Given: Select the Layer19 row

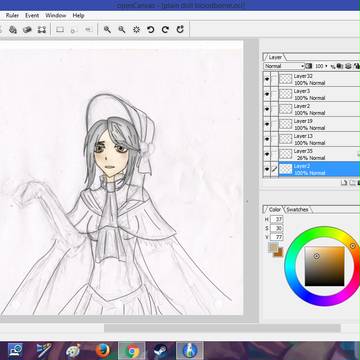Looking at the screenshot, I should [x=312, y=124].
